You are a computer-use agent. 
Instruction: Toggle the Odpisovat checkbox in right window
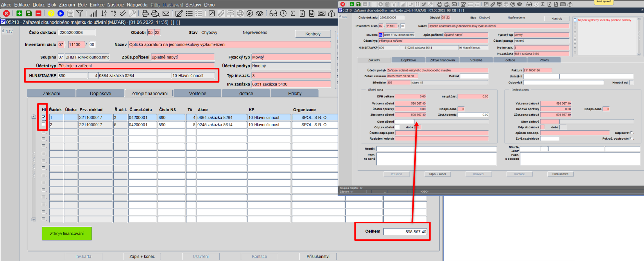(632, 133)
